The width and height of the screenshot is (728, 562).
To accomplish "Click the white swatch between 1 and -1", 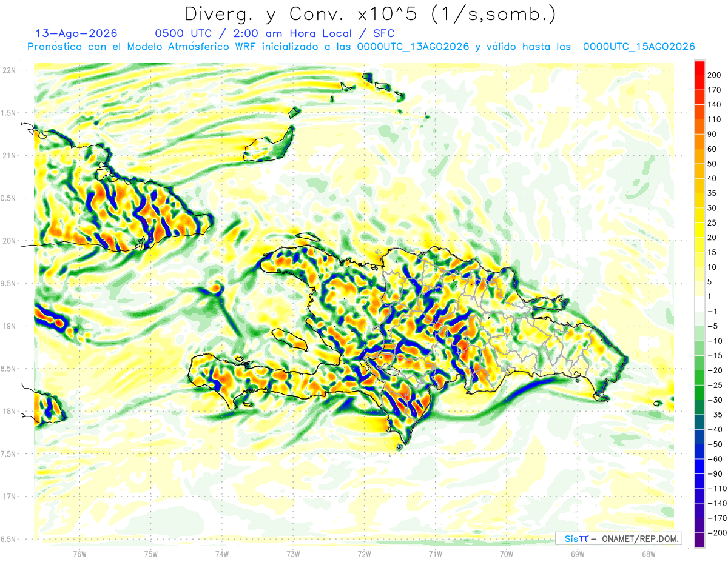I will [699, 304].
